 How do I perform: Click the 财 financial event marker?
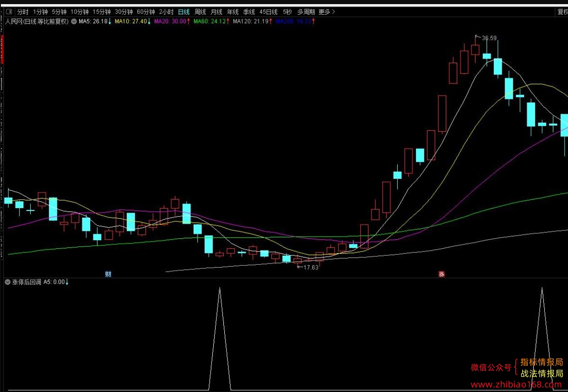point(108,274)
